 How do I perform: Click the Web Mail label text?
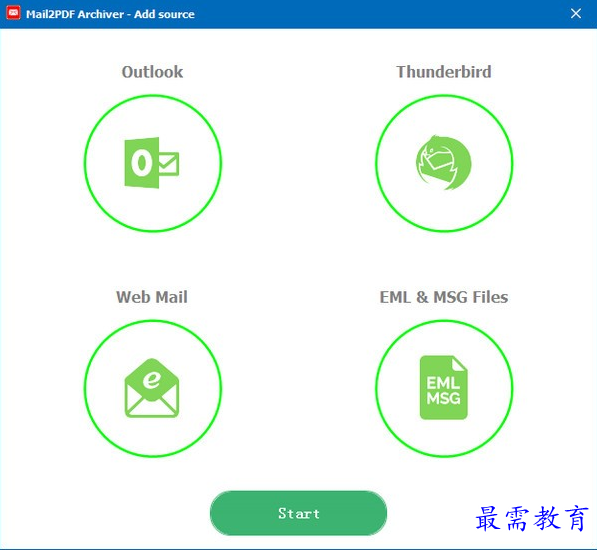pyautogui.click(x=152, y=297)
